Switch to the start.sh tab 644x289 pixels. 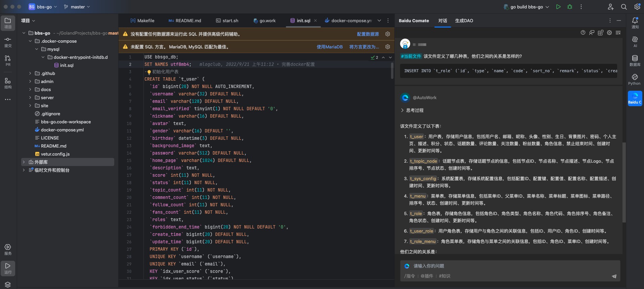click(x=227, y=20)
